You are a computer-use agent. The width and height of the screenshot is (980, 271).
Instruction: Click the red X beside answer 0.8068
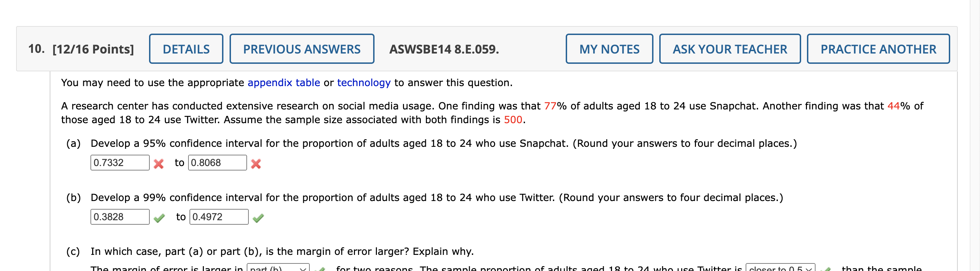pyautogui.click(x=257, y=164)
